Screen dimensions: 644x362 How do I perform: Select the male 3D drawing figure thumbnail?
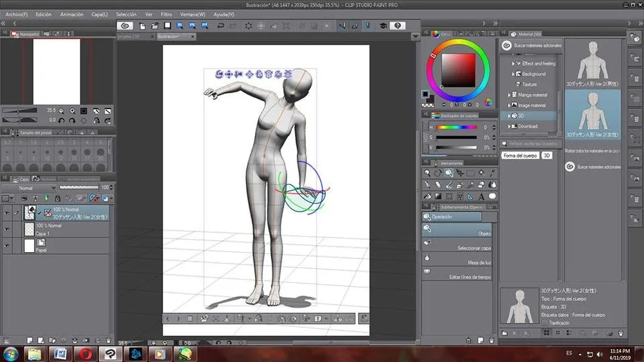pos(592,63)
